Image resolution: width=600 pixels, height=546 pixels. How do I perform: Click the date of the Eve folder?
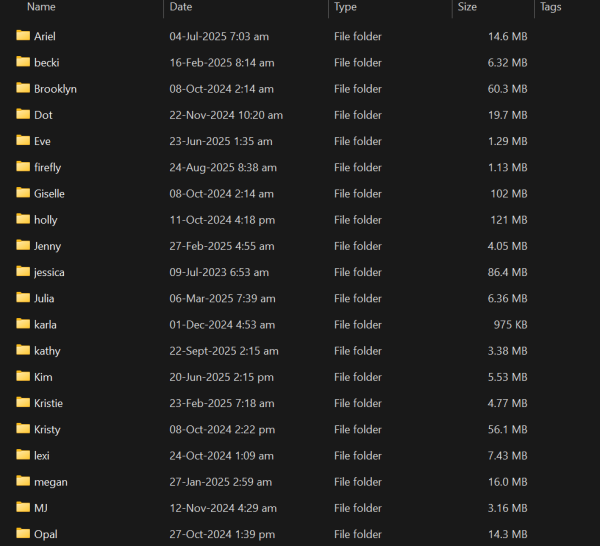[219, 141]
